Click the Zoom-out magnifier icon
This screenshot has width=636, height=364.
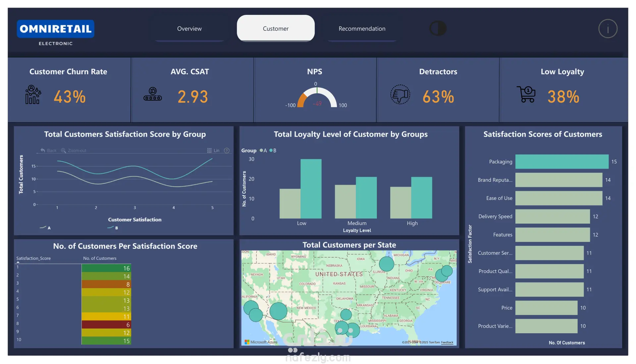(x=63, y=150)
